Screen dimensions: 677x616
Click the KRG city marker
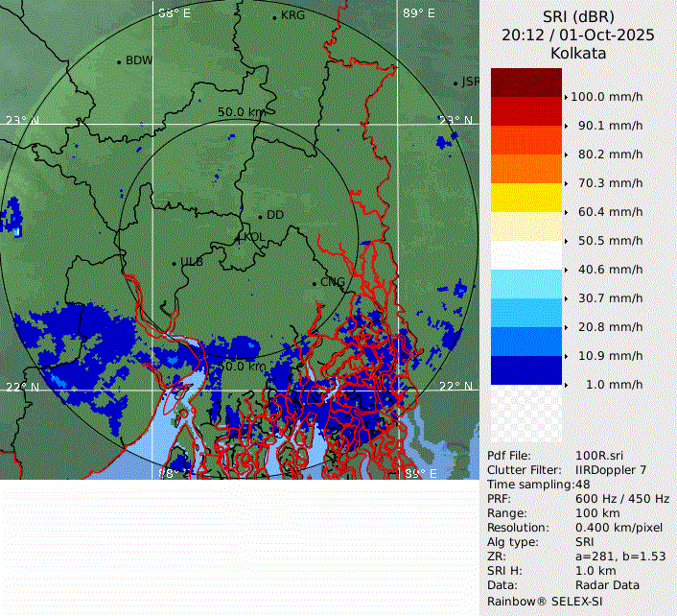pos(274,16)
